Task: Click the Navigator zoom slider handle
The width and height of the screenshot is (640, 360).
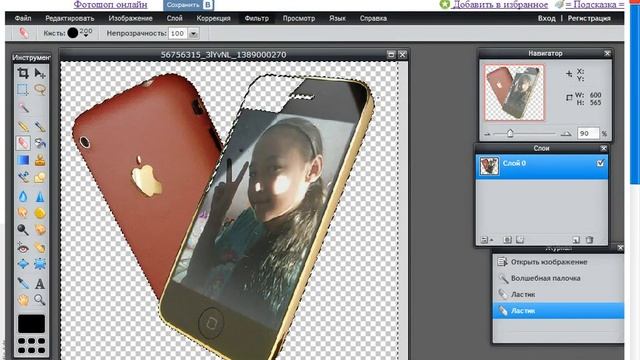Action: click(x=510, y=133)
